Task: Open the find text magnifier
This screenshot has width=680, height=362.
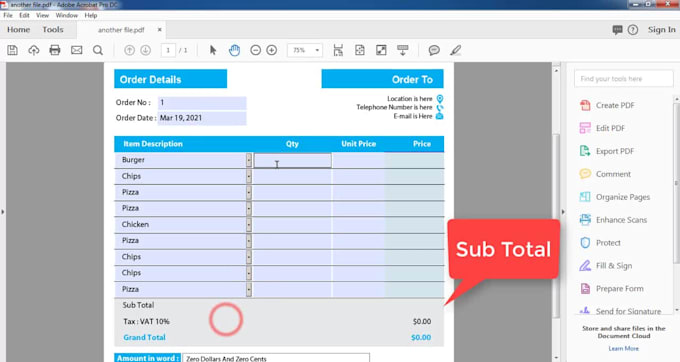Action: pos(98,50)
